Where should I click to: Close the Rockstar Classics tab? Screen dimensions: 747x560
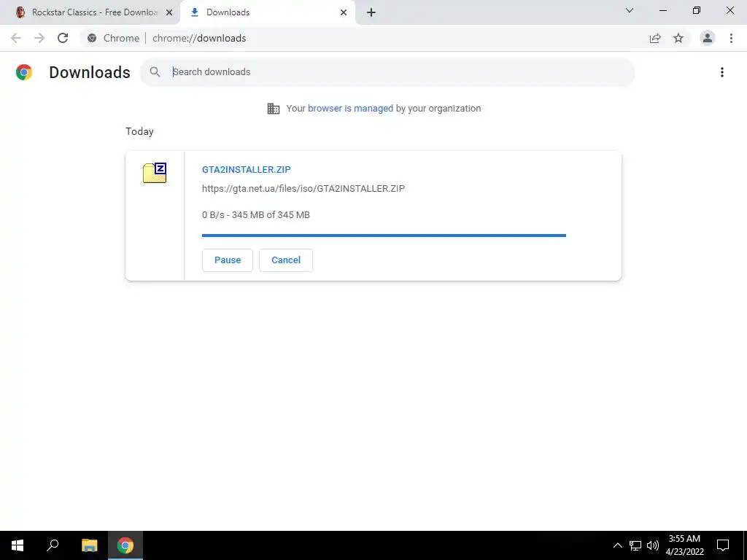169,12
